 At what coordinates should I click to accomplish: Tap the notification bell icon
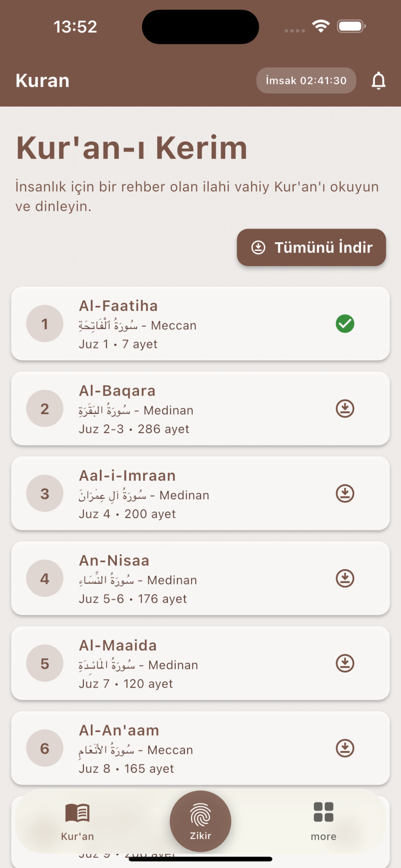[x=378, y=81]
